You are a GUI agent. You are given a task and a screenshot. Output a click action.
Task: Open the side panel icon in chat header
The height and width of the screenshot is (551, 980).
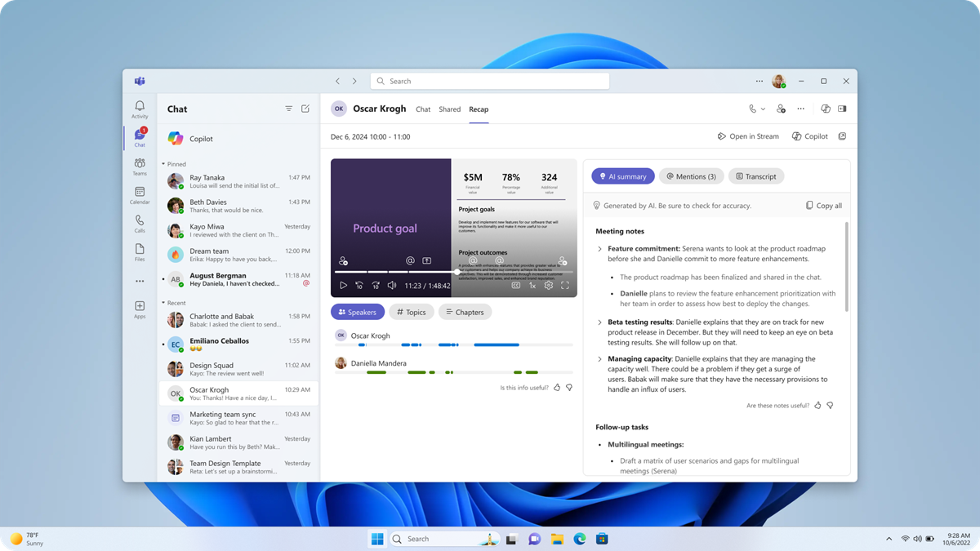tap(842, 109)
